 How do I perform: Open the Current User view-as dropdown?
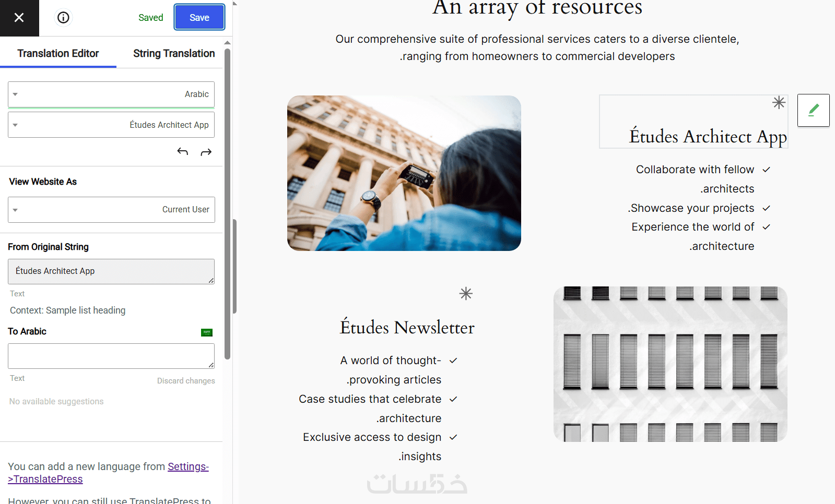coord(111,210)
